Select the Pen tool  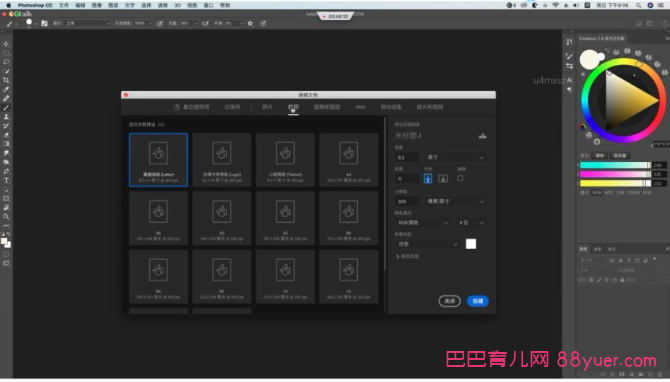(6, 171)
